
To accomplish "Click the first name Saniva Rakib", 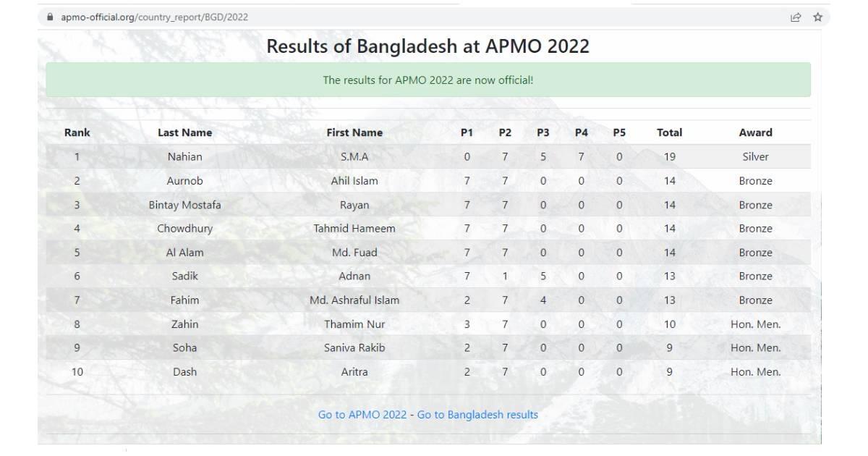I will (354, 347).
